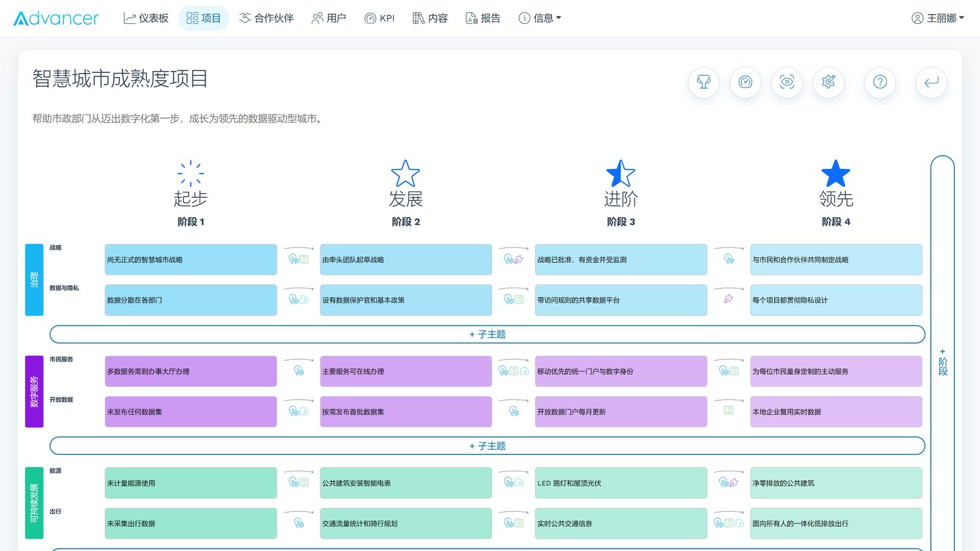Click transition icons after LED 路灯和屋顶光伏
The height and width of the screenshot is (551, 980).
coord(728,482)
